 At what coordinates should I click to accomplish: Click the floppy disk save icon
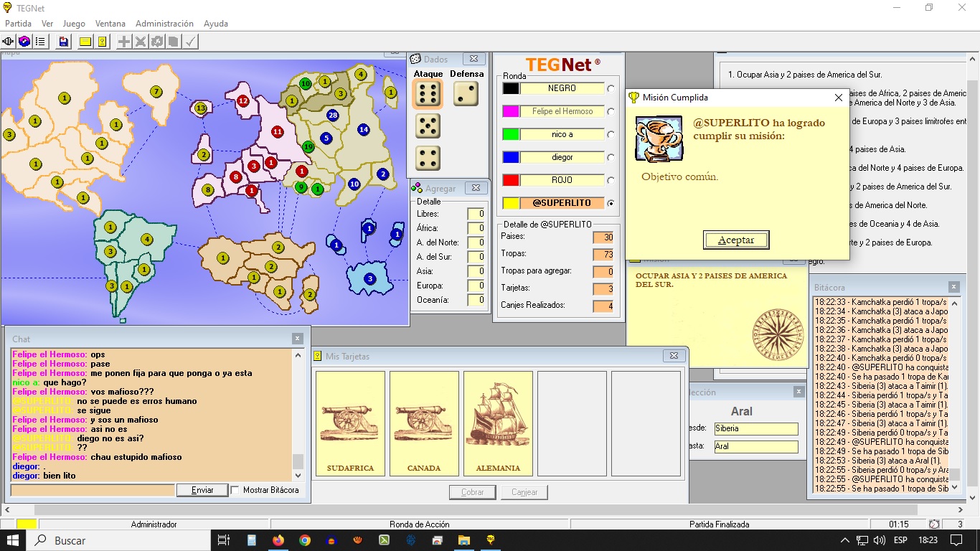click(64, 42)
